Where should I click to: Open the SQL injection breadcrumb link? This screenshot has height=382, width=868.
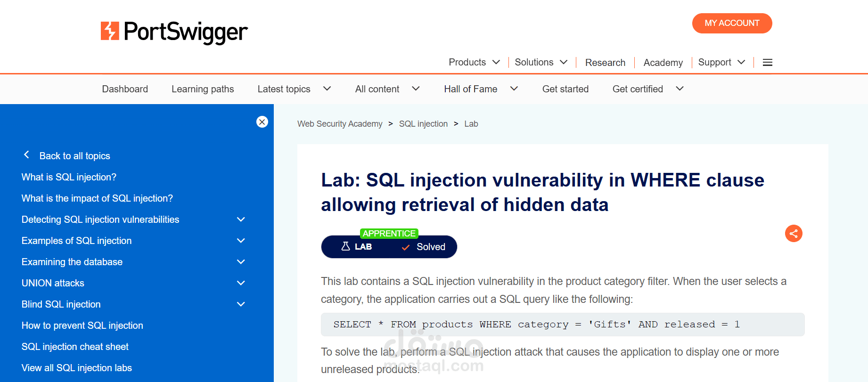pyautogui.click(x=423, y=124)
